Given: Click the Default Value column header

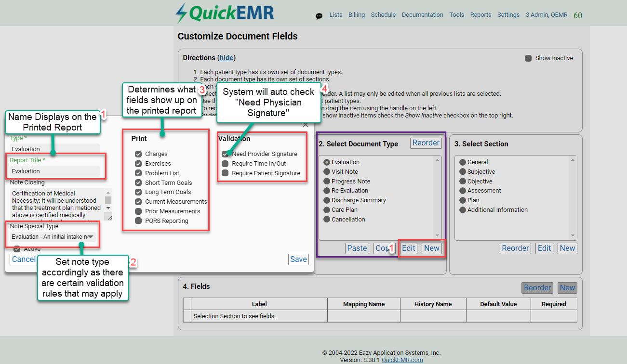Looking at the screenshot, I should (498, 304).
